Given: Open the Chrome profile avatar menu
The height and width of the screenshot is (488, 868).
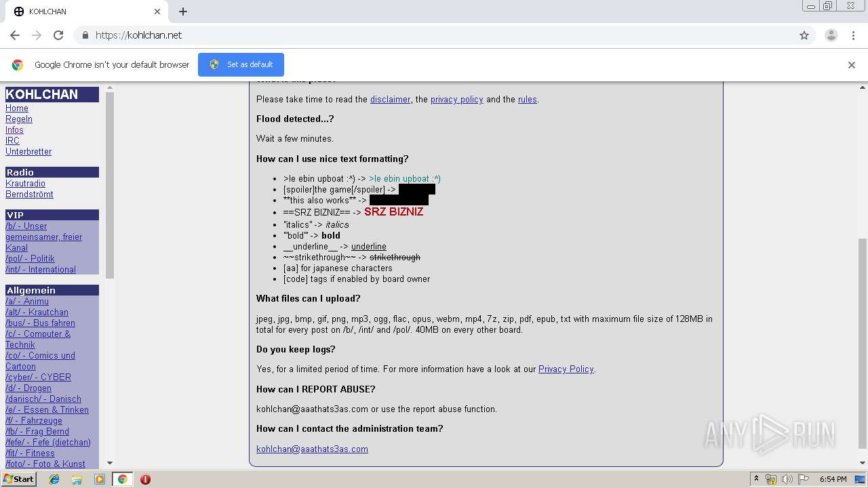Looking at the screenshot, I should click(831, 35).
